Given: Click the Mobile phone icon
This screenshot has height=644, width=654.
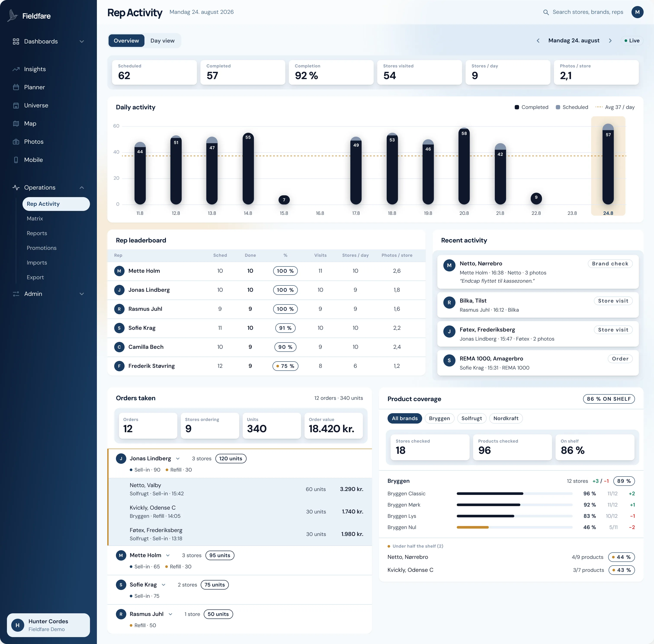Looking at the screenshot, I should click(x=16, y=160).
